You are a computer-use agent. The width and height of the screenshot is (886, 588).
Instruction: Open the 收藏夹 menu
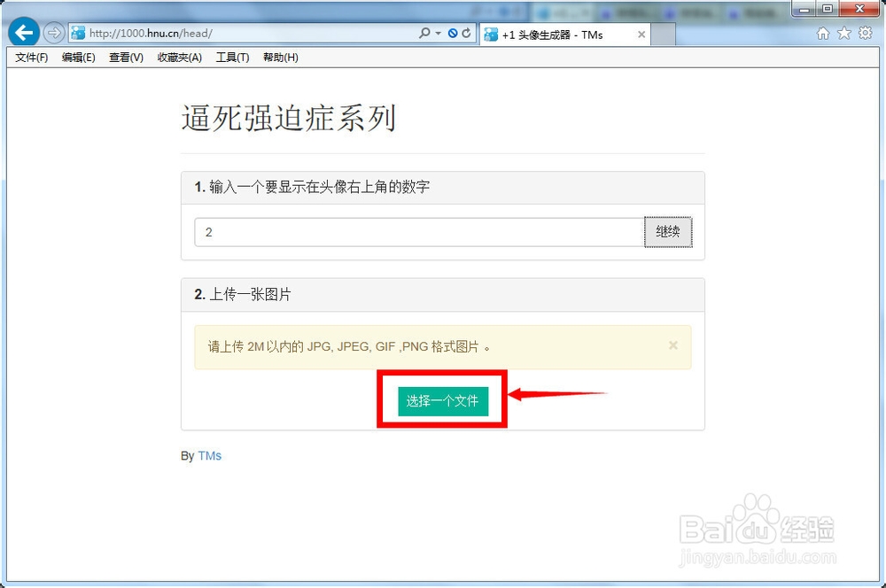[x=179, y=57]
